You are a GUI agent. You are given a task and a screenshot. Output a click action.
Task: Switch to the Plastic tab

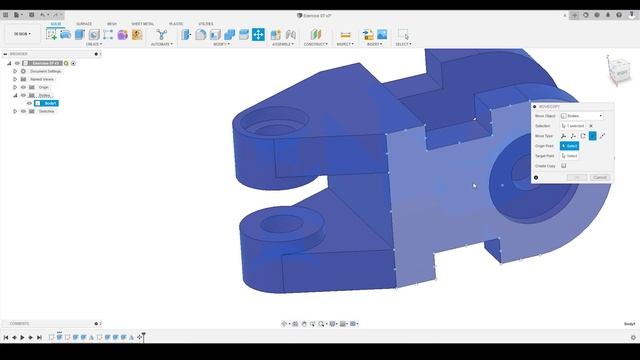click(x=176, y=24)
